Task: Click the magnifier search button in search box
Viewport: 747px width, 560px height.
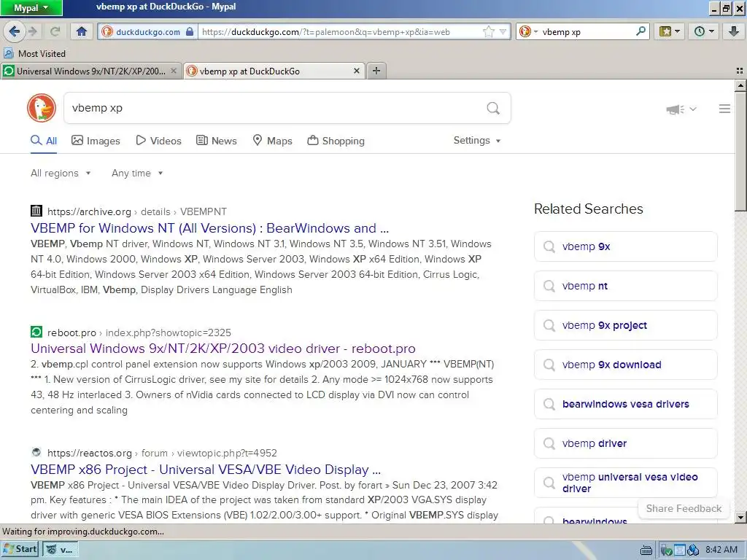Action: [x=493, y=108]
